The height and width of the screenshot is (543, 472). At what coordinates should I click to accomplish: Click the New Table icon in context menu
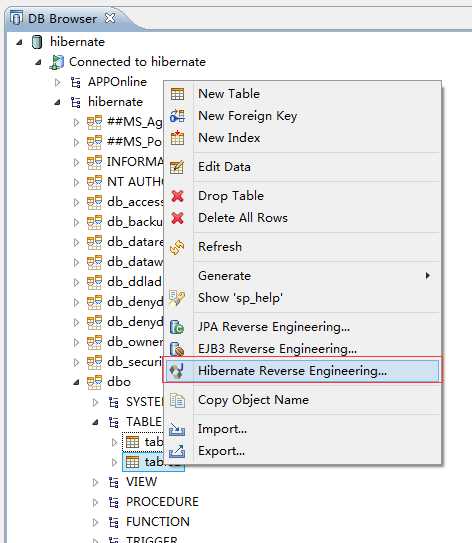pyautogui.click(x=177, y=94)
